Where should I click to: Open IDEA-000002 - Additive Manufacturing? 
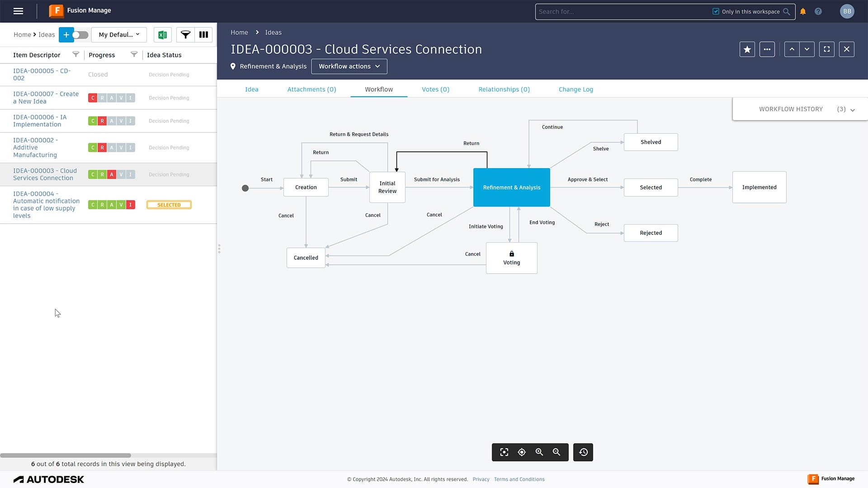click(x=35, y=147)
